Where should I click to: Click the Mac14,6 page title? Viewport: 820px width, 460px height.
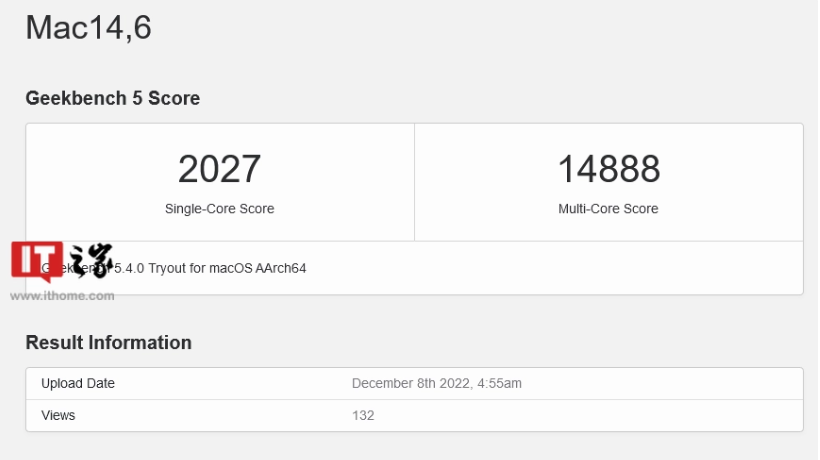88,27
